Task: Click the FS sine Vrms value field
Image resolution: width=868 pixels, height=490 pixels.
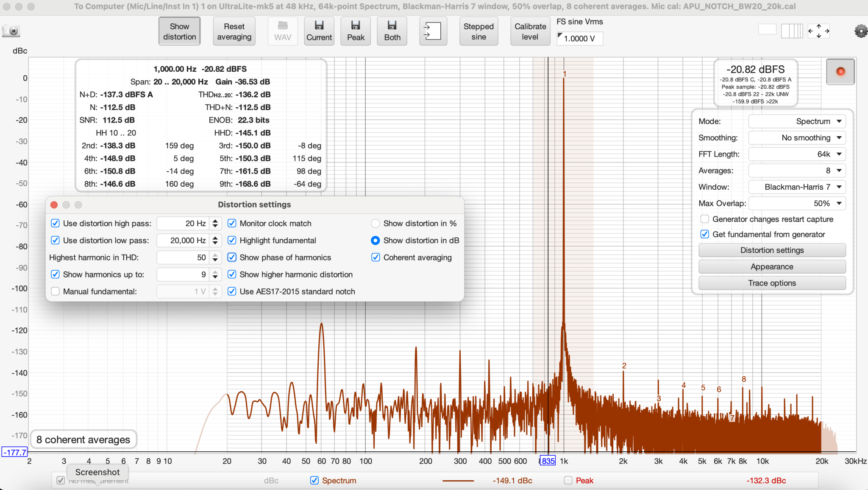Action: pyautogui.click(x=579, y=39)
